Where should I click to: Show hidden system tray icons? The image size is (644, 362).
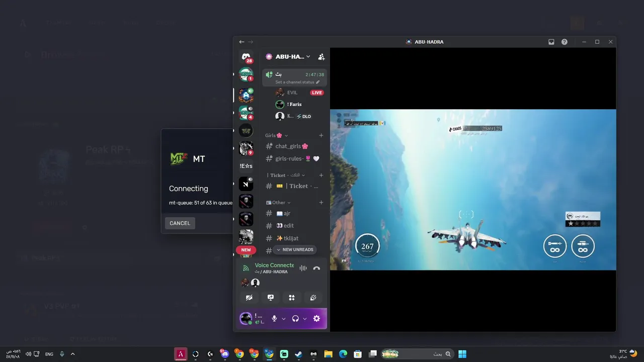tap(72, 354)
